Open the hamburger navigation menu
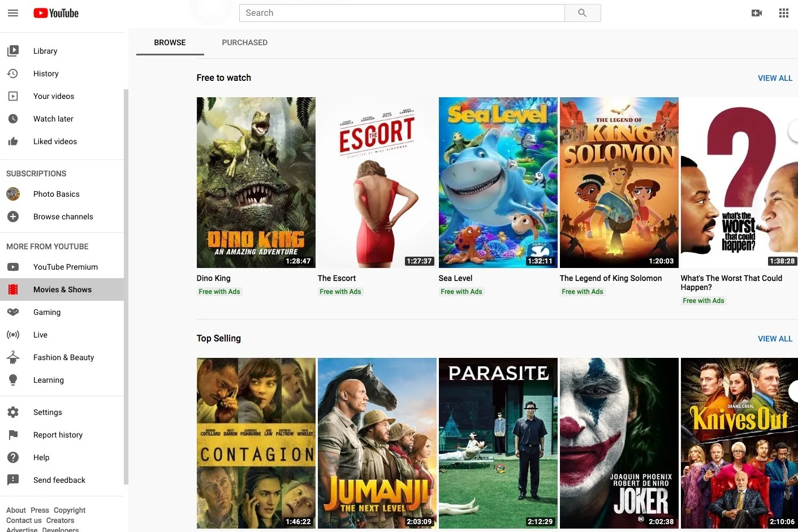Image resolution: width=798 pixels, height=532 pixels. point(13,13)
